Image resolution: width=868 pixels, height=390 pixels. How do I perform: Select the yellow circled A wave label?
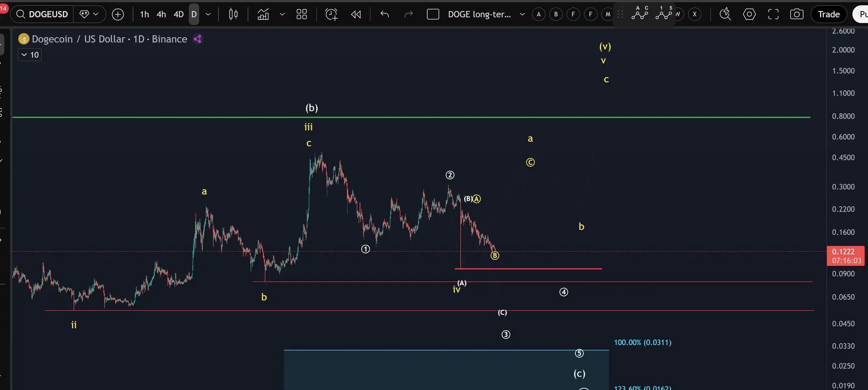click(477, 199)
